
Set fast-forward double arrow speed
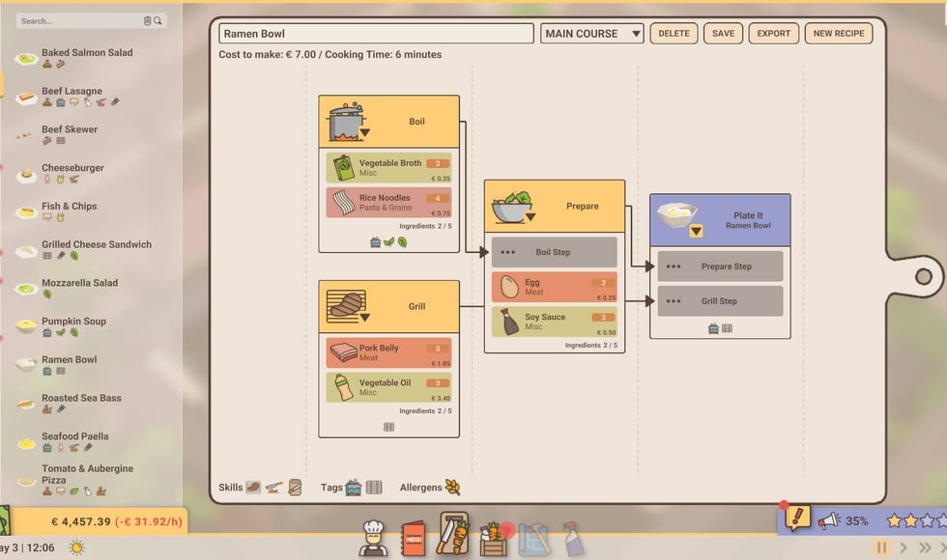click(925, 547)
